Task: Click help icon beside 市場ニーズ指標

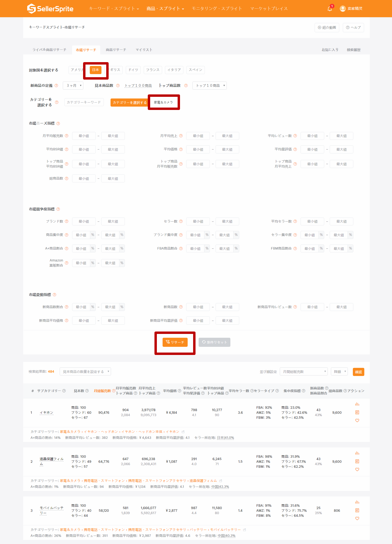Action: [58, 124]
